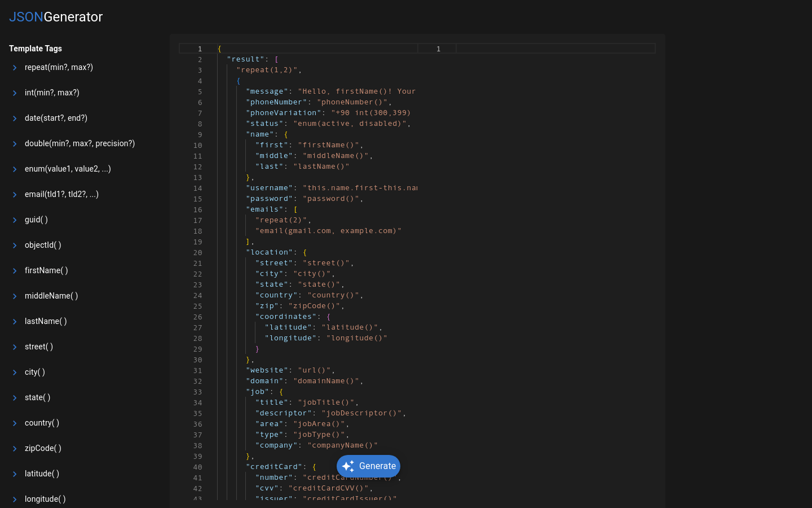
Task: Click the "coordinates" key on line 26
Action: tap(286, 317)
